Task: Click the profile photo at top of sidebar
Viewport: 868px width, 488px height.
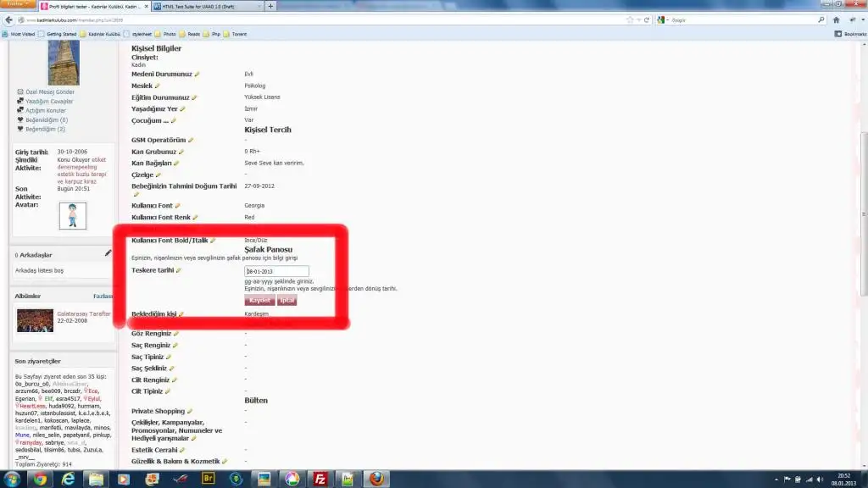Action: pos(64,63)
